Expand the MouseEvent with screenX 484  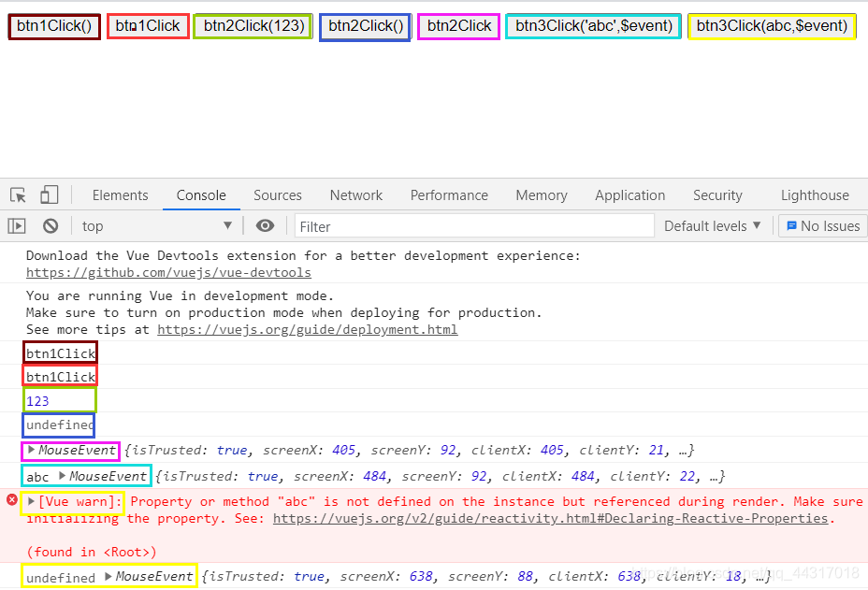point(62,476)
